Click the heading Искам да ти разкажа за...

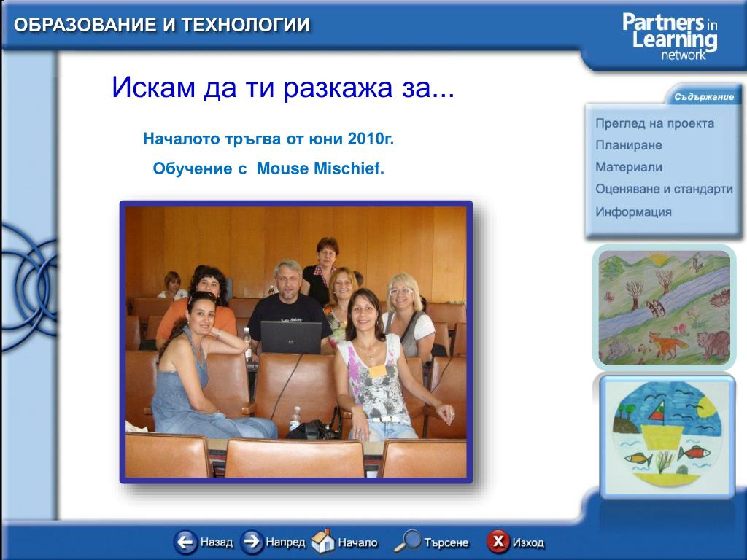283,87
